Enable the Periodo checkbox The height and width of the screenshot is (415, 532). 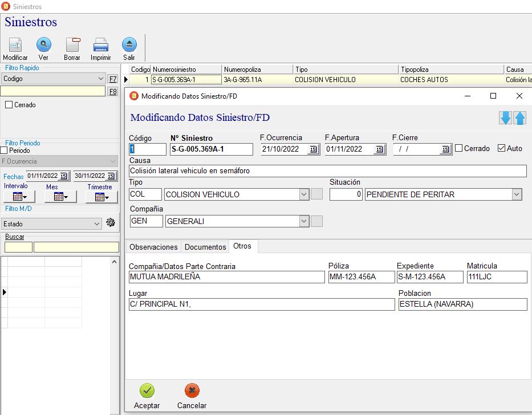(4, 150)
